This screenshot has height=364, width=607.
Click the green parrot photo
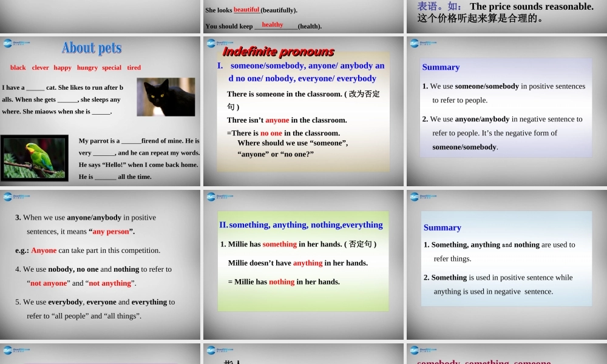coord(35,158)
